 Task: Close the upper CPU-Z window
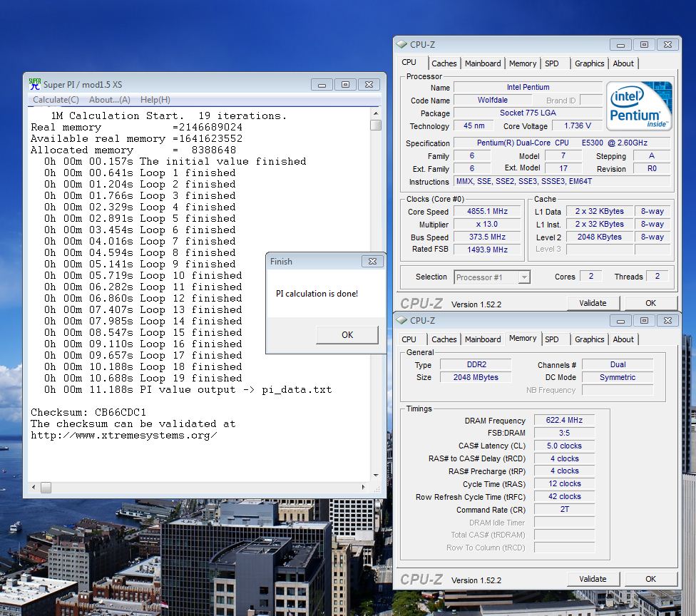(x=667, y=45)
